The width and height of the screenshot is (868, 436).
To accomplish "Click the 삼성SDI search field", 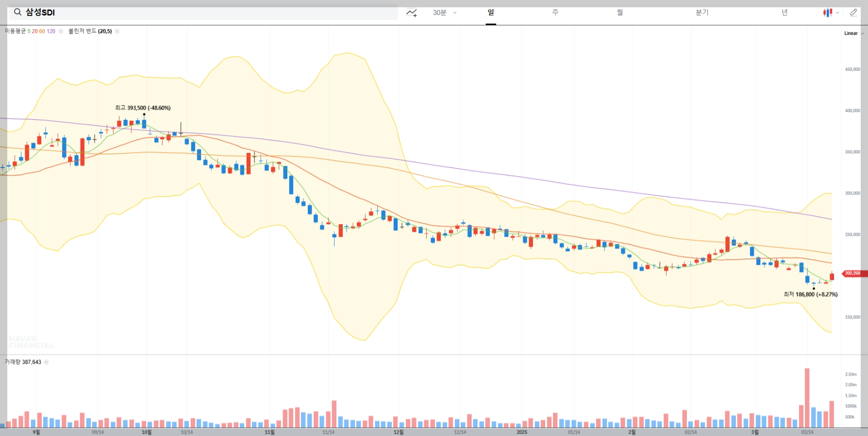I will [x=203, y=12].
